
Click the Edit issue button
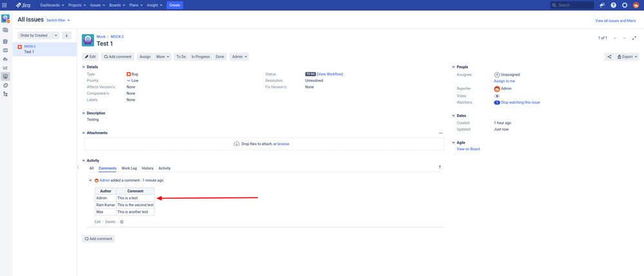pos(90,57)
